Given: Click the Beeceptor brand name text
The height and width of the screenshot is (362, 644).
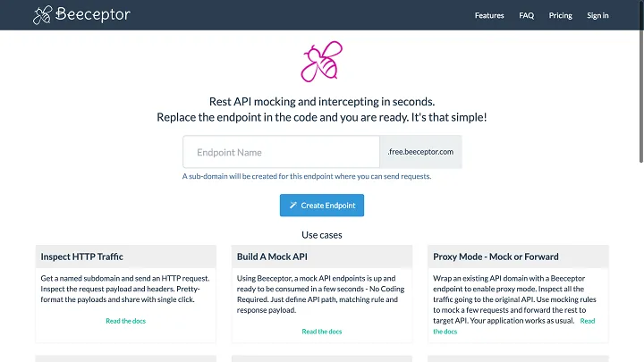Looking at the screenshot, I should pos(93,14).
